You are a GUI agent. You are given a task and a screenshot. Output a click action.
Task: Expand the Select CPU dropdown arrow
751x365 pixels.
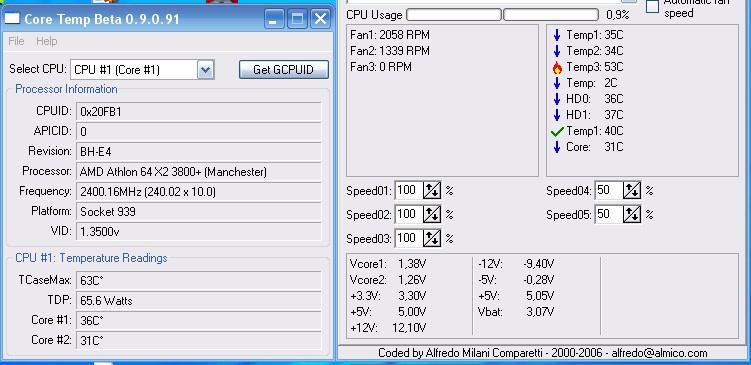[x=205, y=70]
